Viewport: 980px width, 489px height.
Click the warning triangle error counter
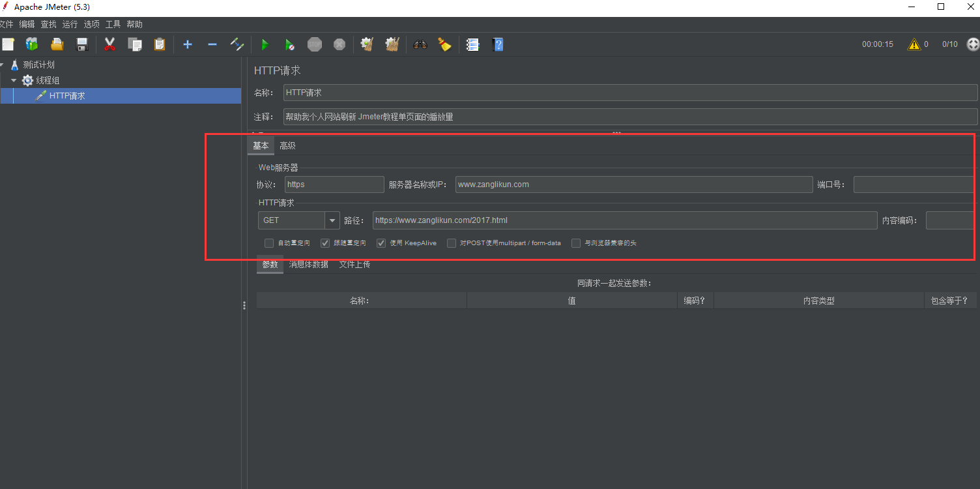[x=914, y=44]
